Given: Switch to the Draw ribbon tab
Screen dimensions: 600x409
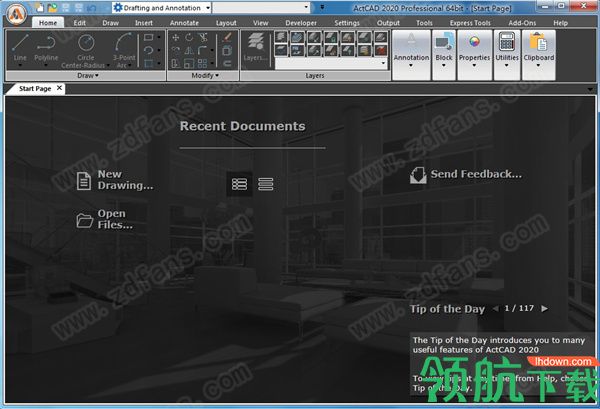Looking at the screenshot, I should tap(111, 23).
